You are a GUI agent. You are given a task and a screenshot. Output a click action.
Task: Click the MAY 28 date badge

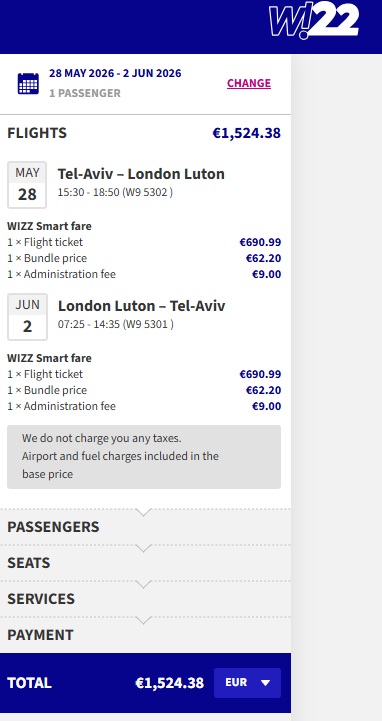(27, 185)
